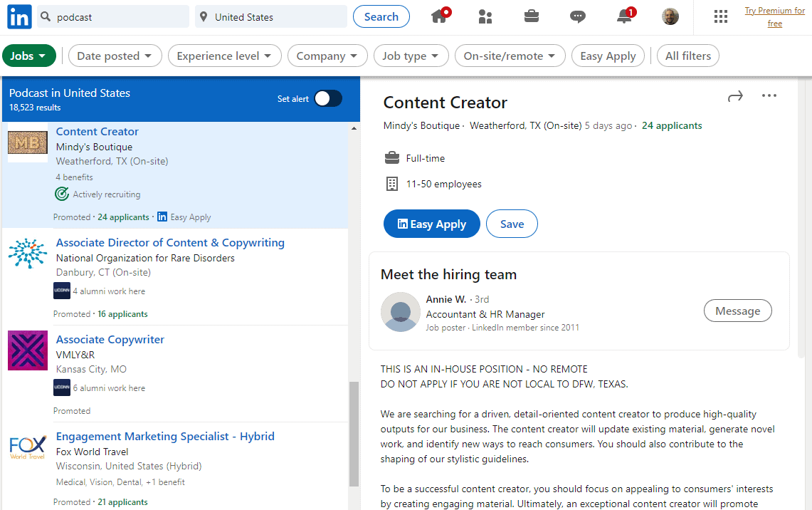Click blue Easy Apply button
The width and height of the screenshot is (812, 510).
click(x=431, y=224)
